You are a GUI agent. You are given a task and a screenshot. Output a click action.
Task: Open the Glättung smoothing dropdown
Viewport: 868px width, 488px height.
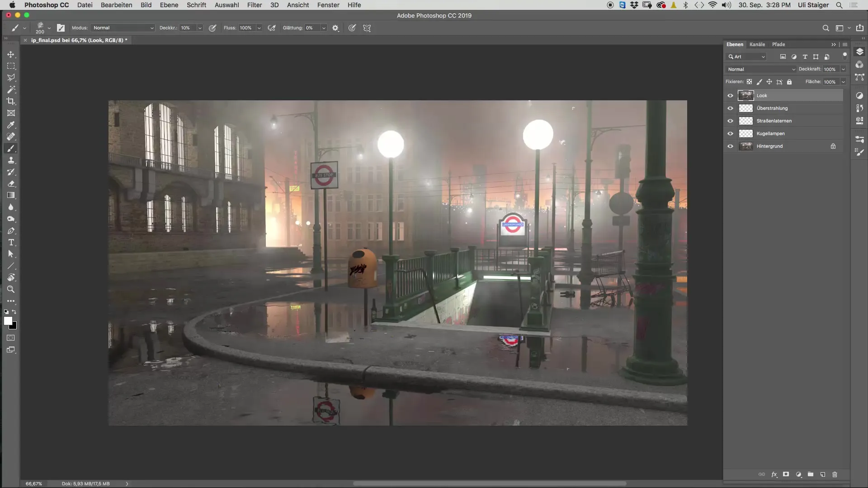click(324, 28)
